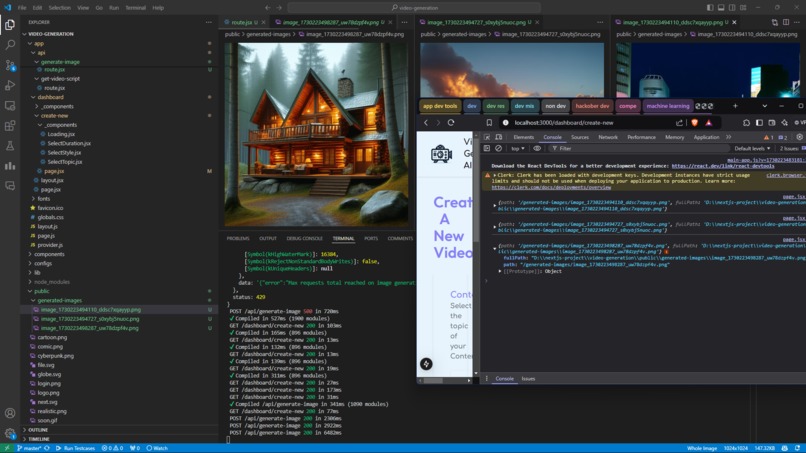
Task: Click errors and warnings status count
Action: [113, 448]
